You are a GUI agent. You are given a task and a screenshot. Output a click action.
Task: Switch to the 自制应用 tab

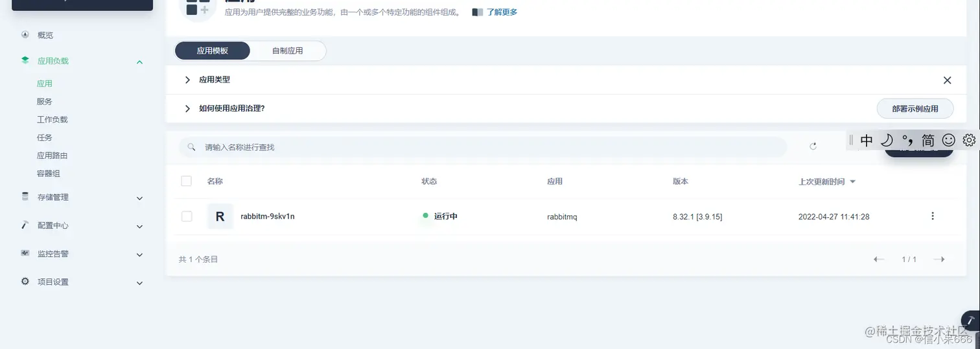click(288, 51)
